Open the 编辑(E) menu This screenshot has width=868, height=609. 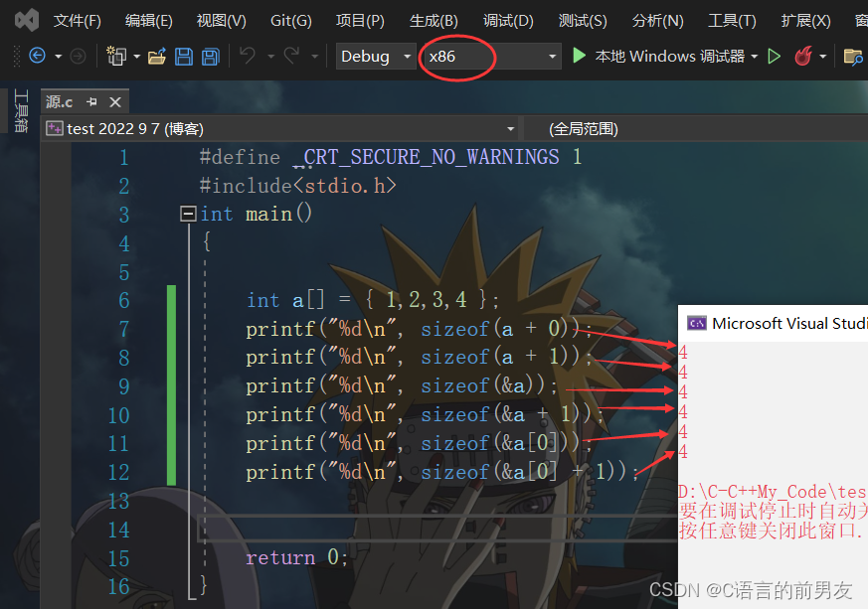[148, 21]
